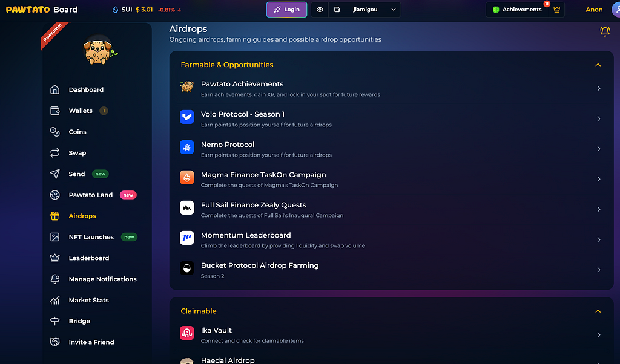Image resolution: width=620 pixels, height=364 pixels.
Task: Collapse the Claimable section
Action: (x=598, y=311)
